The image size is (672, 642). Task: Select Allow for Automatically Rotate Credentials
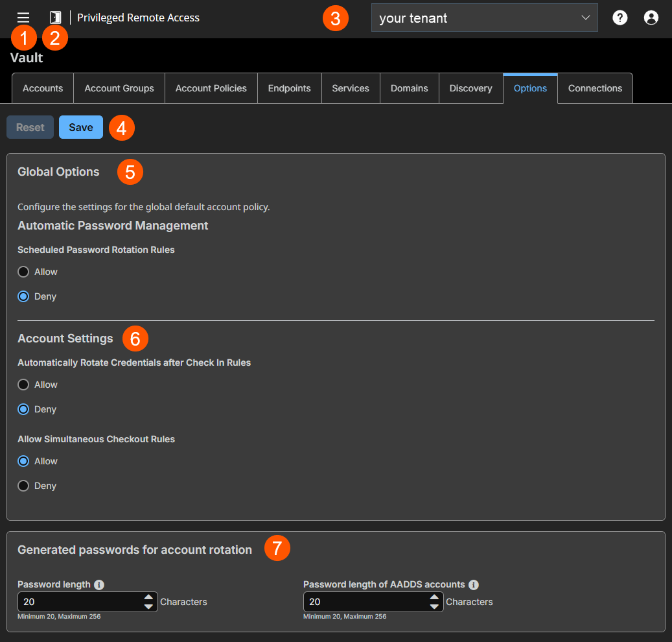(23, 385)
